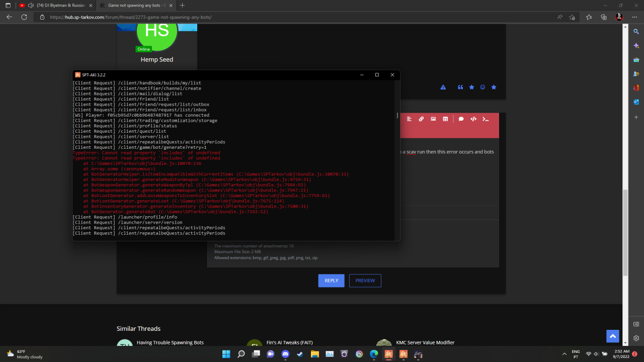Add this page to favorites star icon

tap(572, 17)
